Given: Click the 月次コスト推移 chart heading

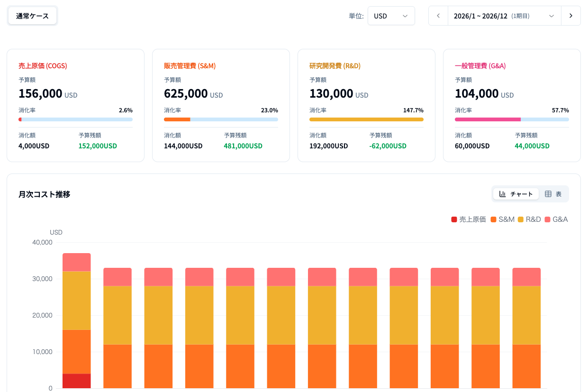Looking at the screenshot, I should 45,194.
